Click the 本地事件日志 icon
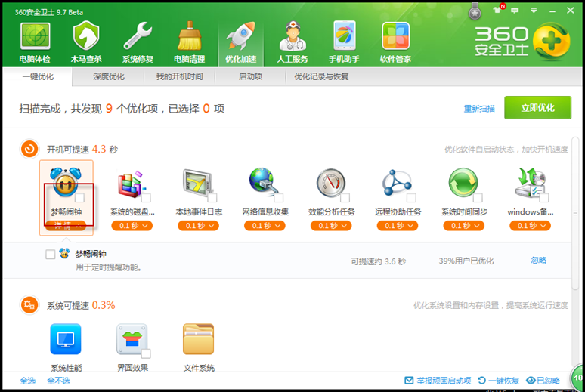Image resolution: width=585 pixels, height=392 pixels. point(198,182)
